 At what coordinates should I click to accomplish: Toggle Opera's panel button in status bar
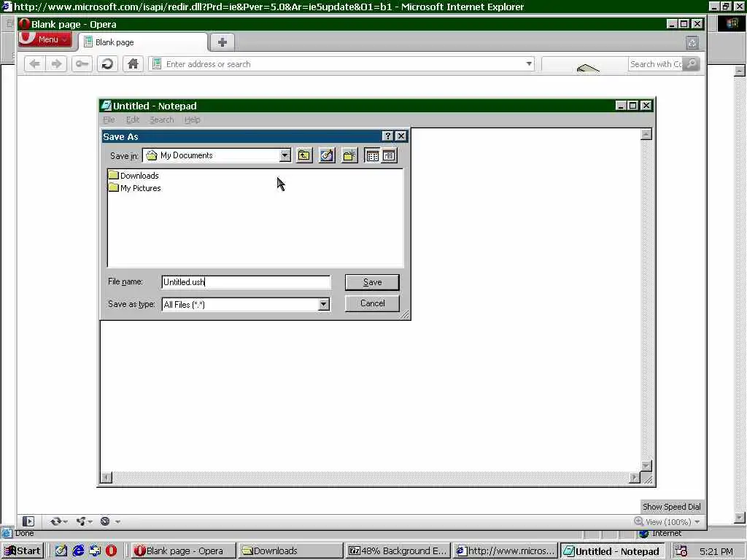(x=28, y=521)
